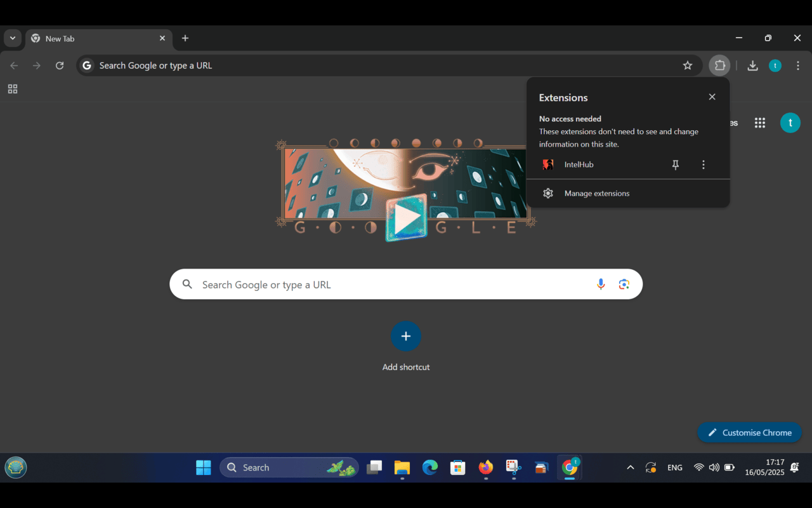Screen dimensions: 812x508
Task: Open Downloads from the browser toolbar
Action: [x=752, y=65]
